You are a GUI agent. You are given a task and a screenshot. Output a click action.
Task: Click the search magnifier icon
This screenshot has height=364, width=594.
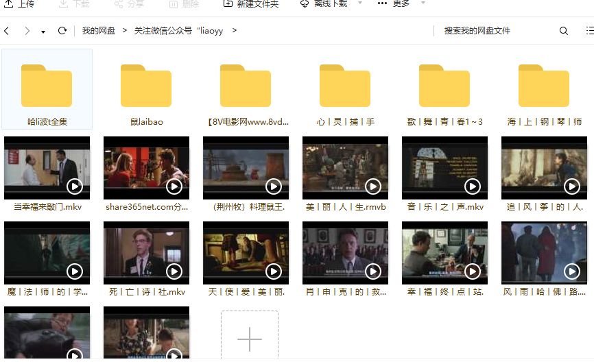click(564, 31)
